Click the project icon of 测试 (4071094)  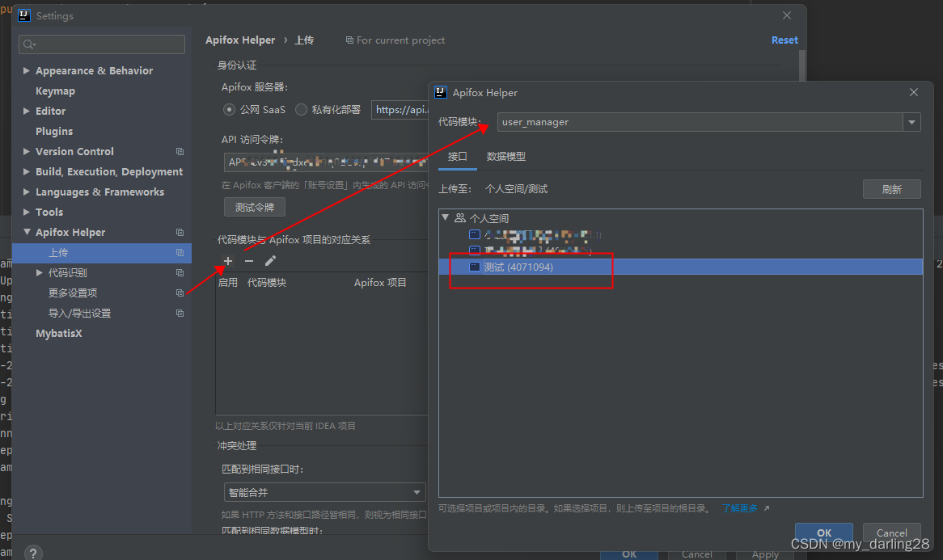point(475,267)
